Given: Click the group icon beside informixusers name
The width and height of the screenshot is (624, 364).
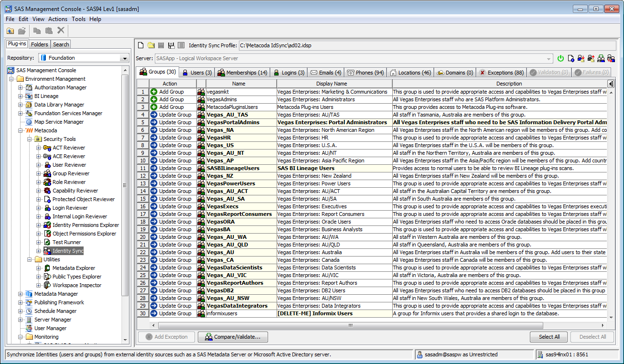Looking at the screenshot, I should point(201,313).
